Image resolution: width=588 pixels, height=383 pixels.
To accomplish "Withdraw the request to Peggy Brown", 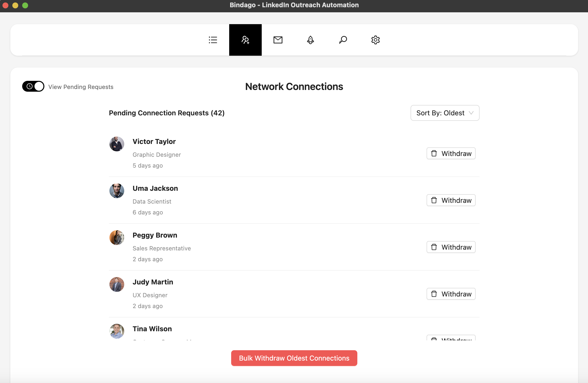I will (x=451, y=247).
